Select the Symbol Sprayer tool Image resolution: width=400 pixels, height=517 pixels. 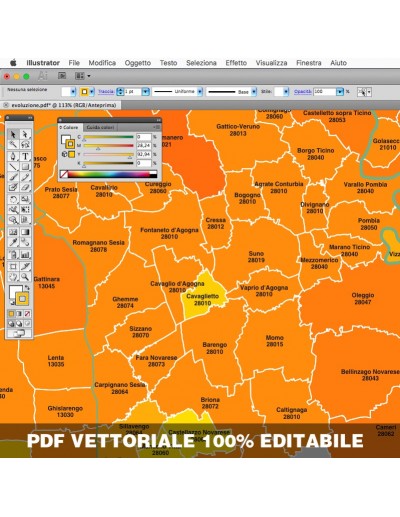pos(13,254)
